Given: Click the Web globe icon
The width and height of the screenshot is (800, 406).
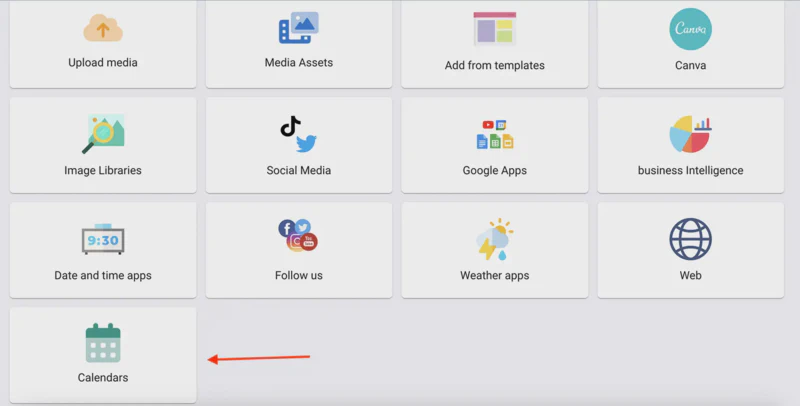Looking at the screenshot, I should tap(690, 239).
